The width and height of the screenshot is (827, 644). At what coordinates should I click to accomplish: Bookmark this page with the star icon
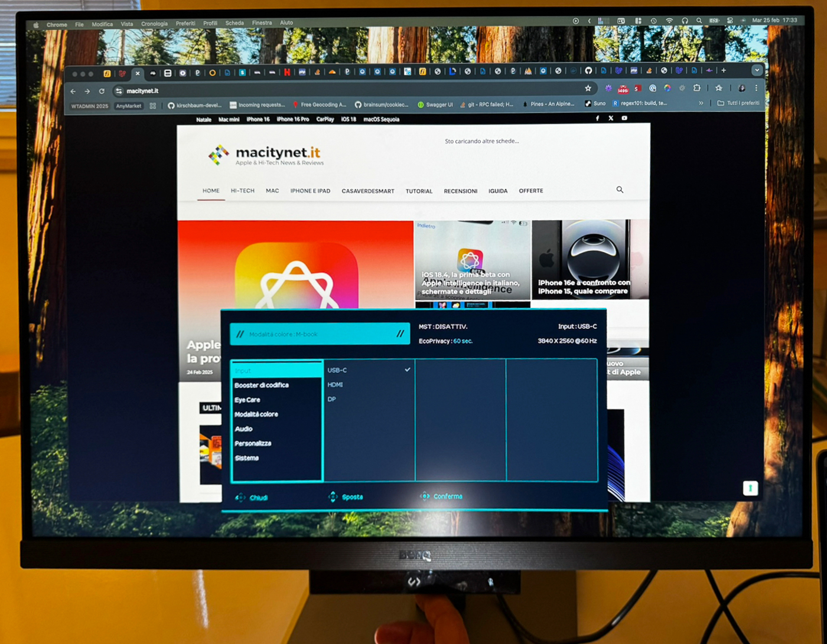point(588,89)
